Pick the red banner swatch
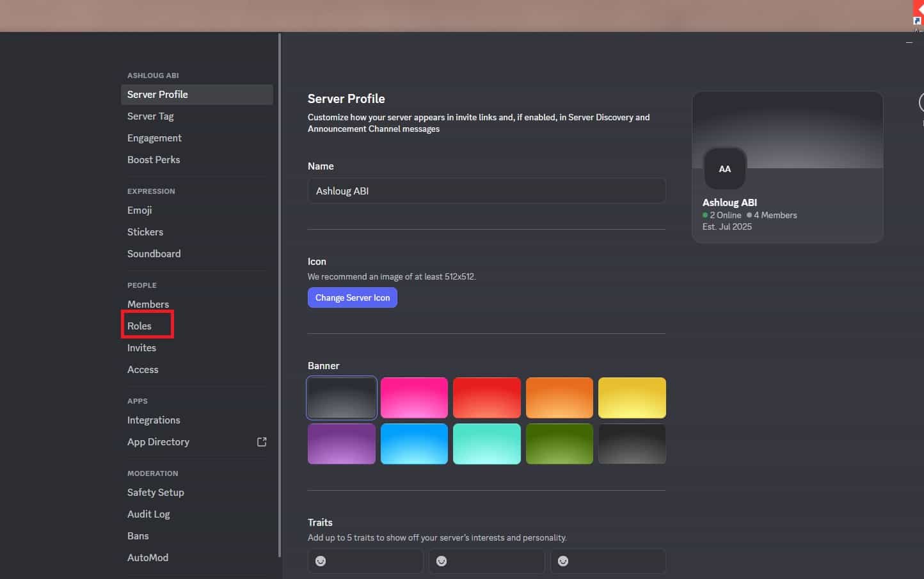 click(x=486, y=398)
